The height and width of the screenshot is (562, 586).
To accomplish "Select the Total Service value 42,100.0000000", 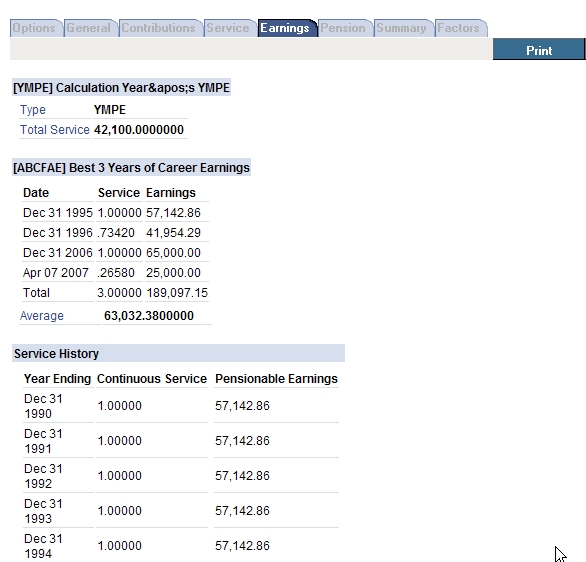I will click(139, 130).
